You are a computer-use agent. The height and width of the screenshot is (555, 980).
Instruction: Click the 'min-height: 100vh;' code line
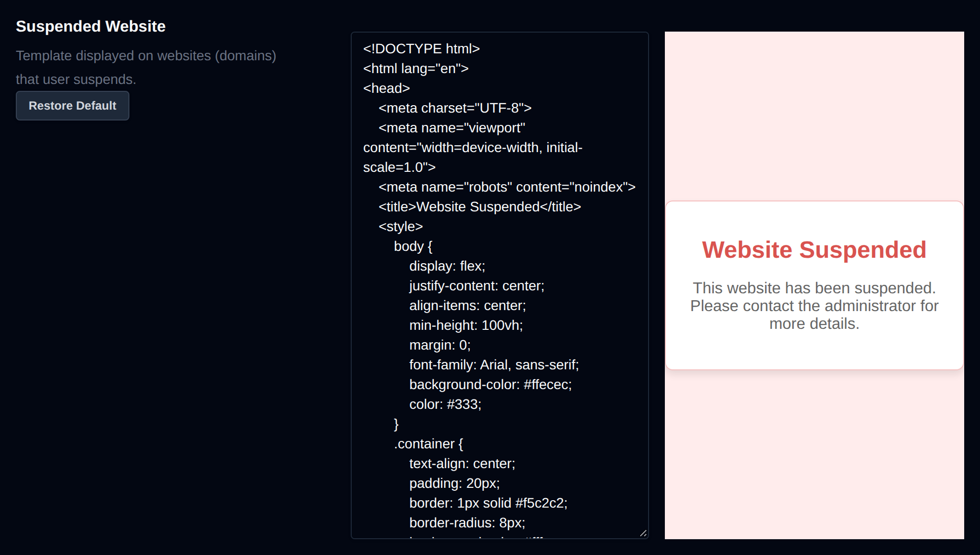[x=466, y=325]
